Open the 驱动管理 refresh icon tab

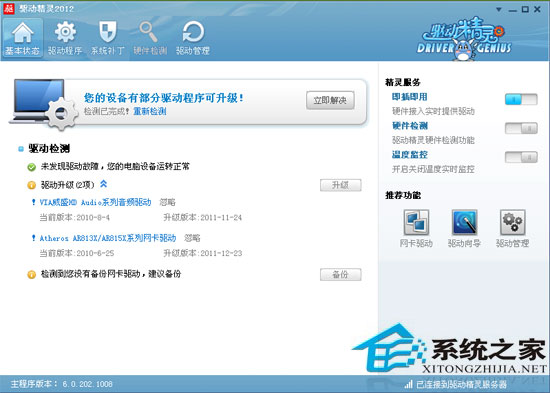(x=193, y=38)
